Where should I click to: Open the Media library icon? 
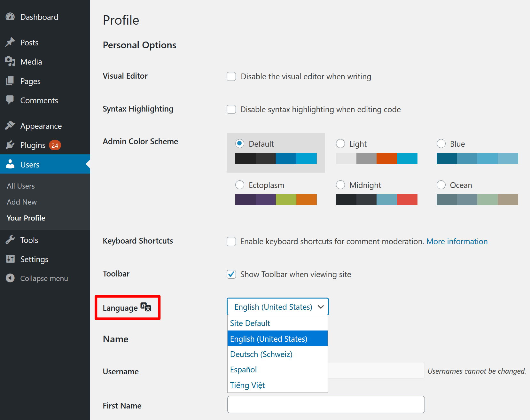11,61
